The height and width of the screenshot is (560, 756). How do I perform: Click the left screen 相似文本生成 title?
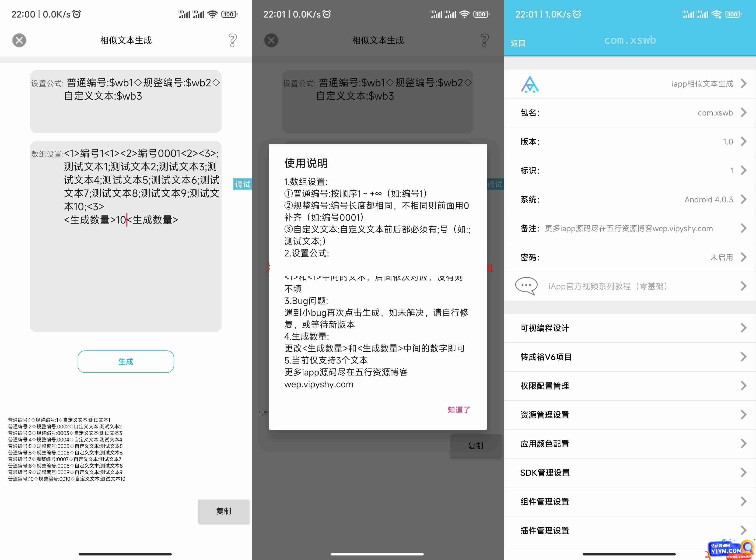click(126, 40)
